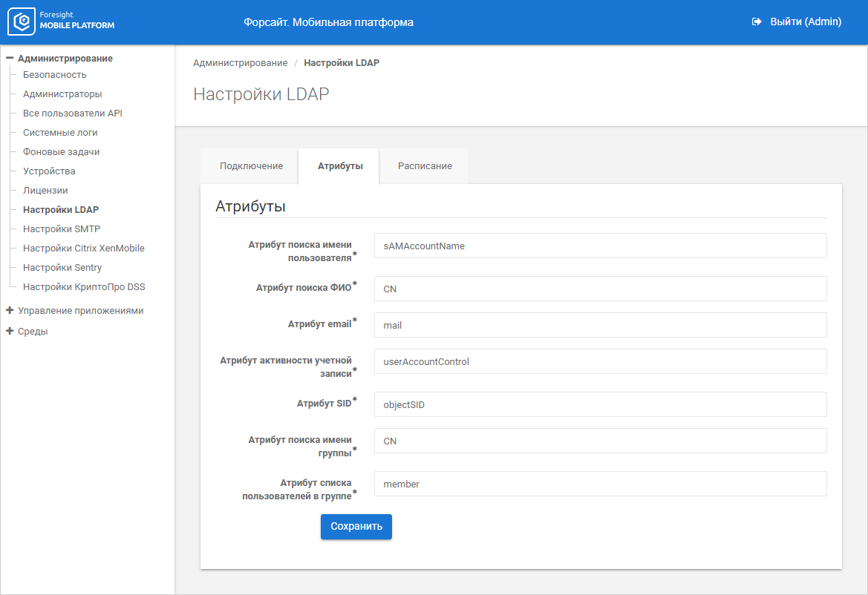Select the Атрибуты tab
This screenshot has width=868, height=595.
pos(340,166)
